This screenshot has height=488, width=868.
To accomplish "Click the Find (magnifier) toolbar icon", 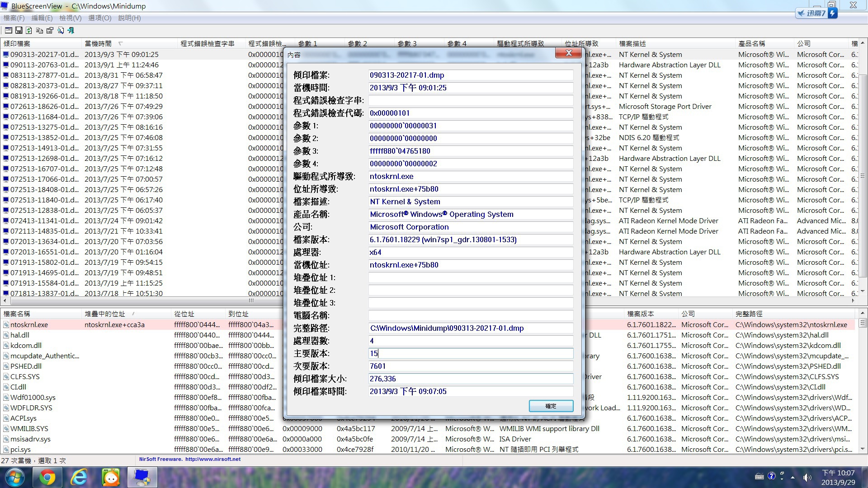I will click(60, 30).
